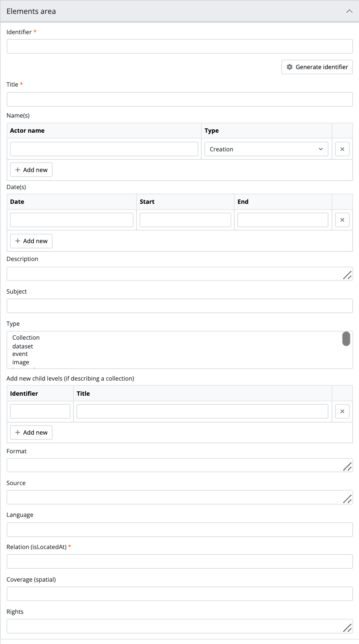The height and width of the screenshot is (644, 359).
Task: Click the Description resize handle
Action: tap(347, 275)
